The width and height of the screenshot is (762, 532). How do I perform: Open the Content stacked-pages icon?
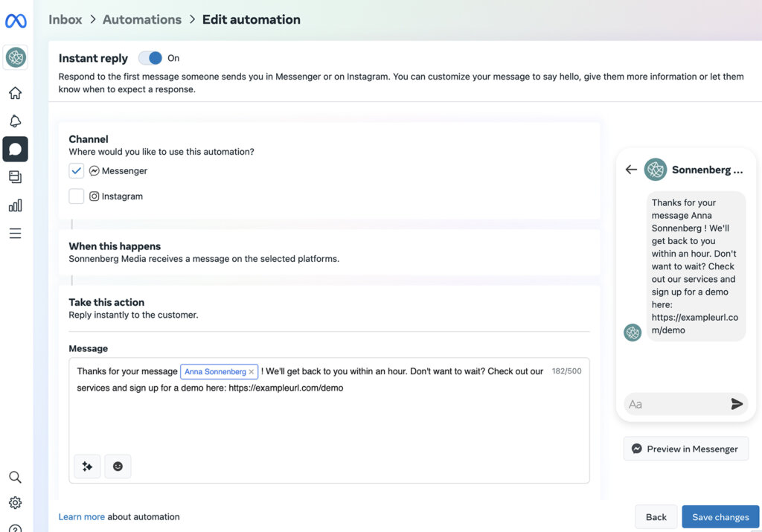[15, 177]
